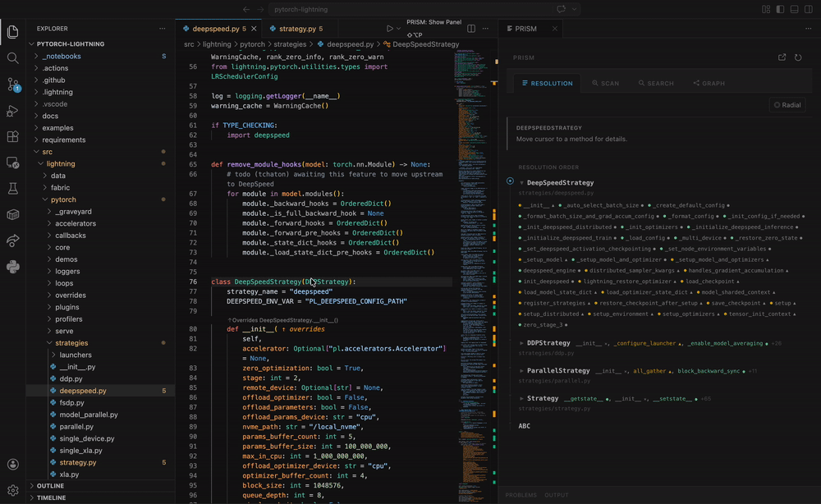Open the chat icon in title bar
821x504 pixels.
point(562,9)
